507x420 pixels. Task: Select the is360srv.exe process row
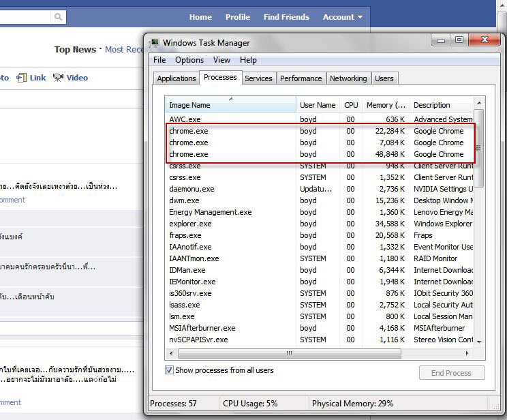pyautogui.click(x=320, y=293)
